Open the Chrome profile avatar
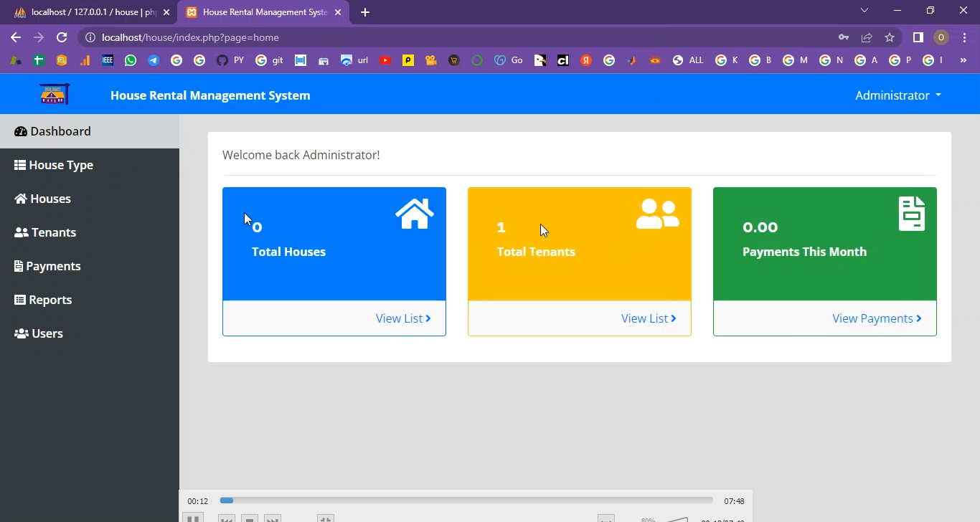This screenshot has width=980, height=522. 941,37
